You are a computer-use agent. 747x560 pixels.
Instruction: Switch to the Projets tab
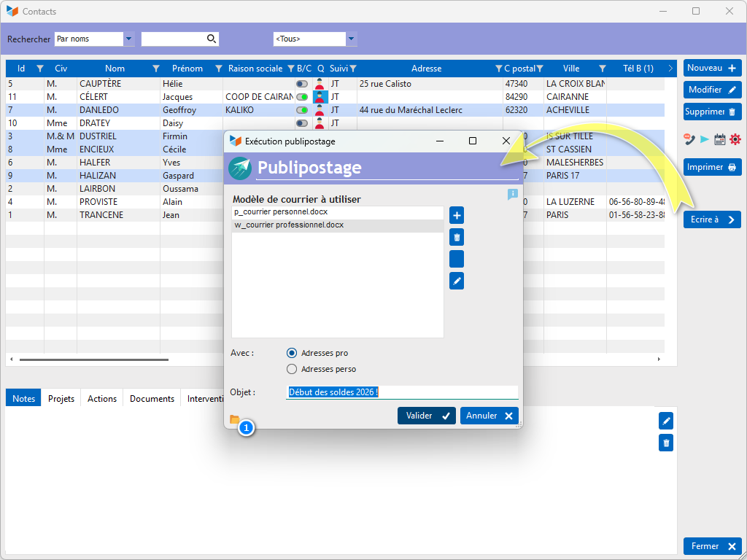tap(61, 399)
